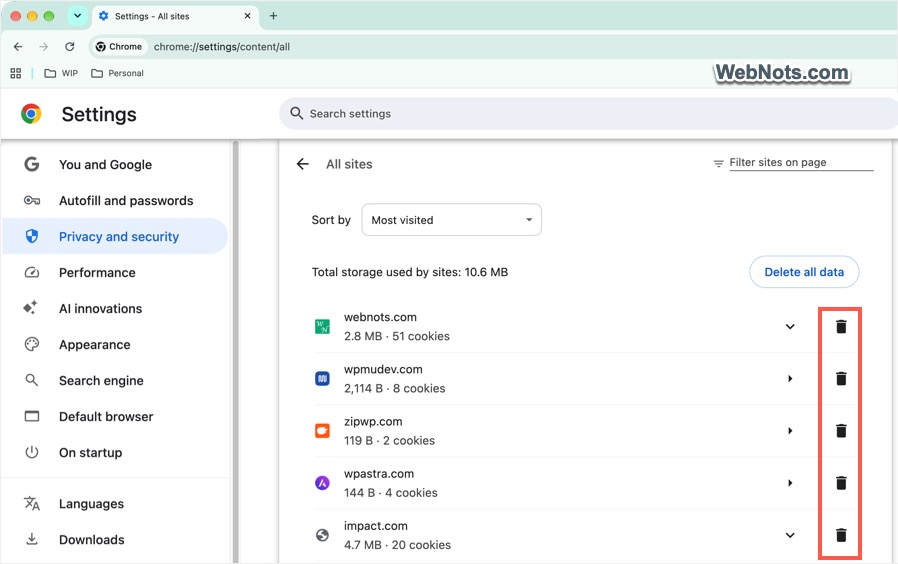Click the Chrome logo beside Settings
Screen dimensions: 898x564
[31, 114]
